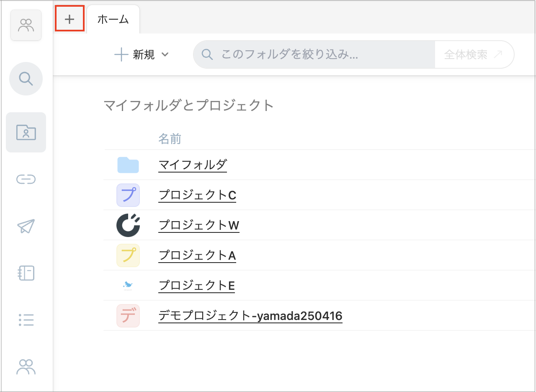536x392 pixels.
Task: Click the プロジェクトE bird icon
Action: [x=128, y=286]
